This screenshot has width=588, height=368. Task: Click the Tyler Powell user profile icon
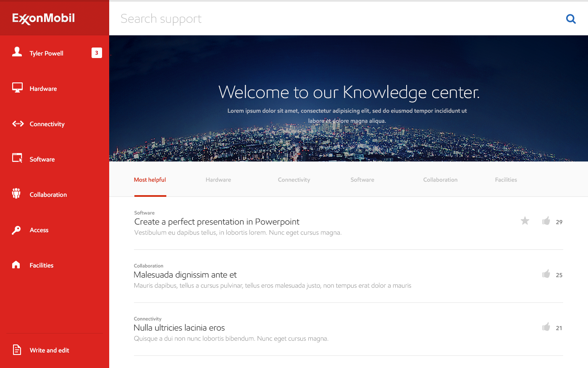[17, 52]
